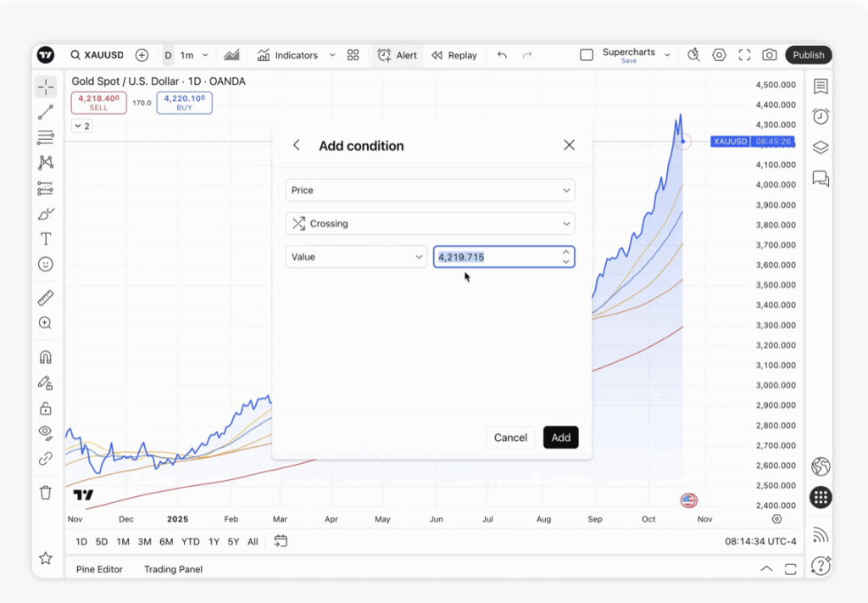Click the price value input field

(x=497, y=257)
